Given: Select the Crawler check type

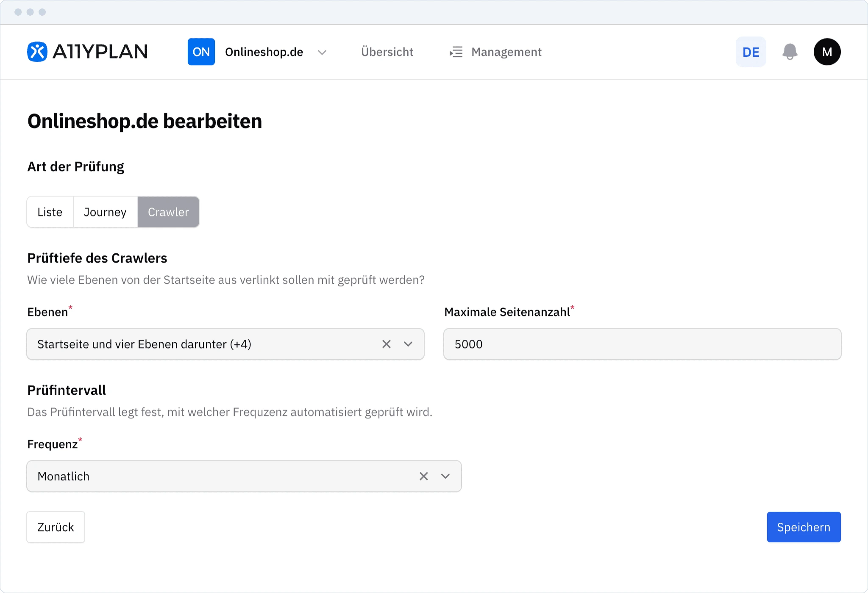Looking at the screenshot, I should click(168, 212).
